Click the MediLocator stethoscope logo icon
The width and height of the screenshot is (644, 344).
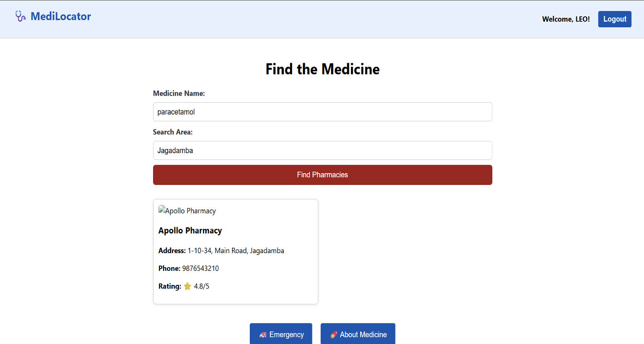(20, 16)
